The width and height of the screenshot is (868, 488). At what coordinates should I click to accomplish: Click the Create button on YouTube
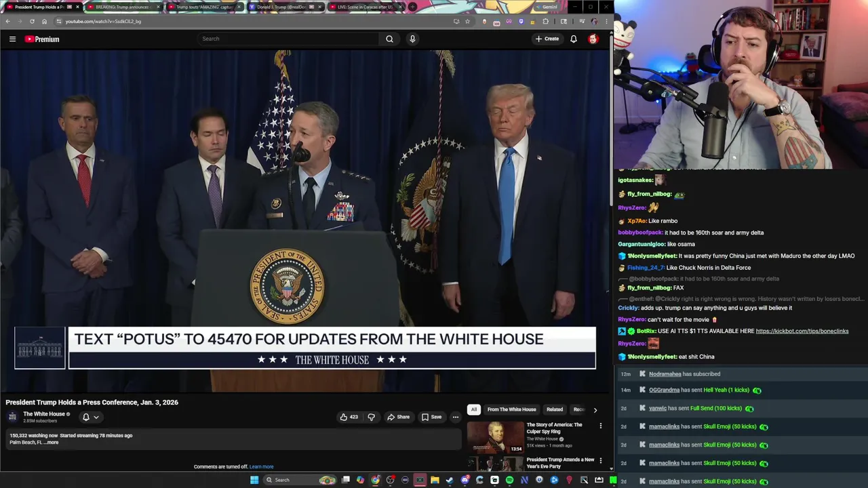point(547,39)
